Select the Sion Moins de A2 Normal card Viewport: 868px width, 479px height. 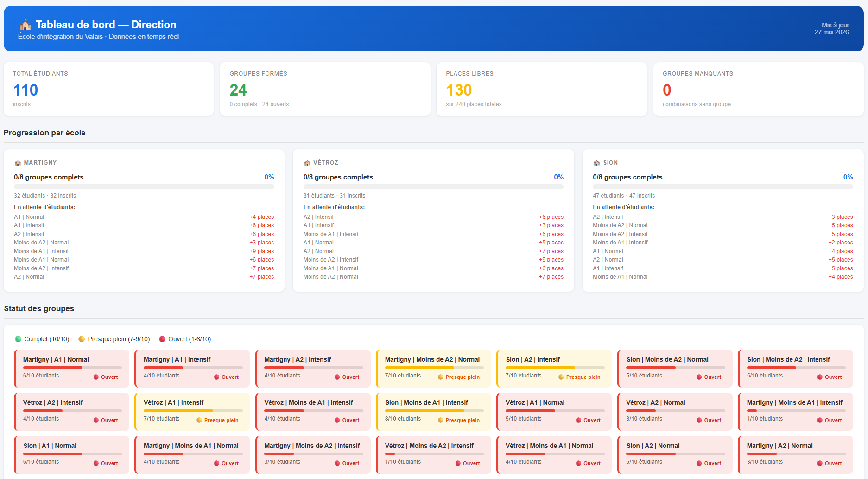pyautogui.click(x=675, y=368)
